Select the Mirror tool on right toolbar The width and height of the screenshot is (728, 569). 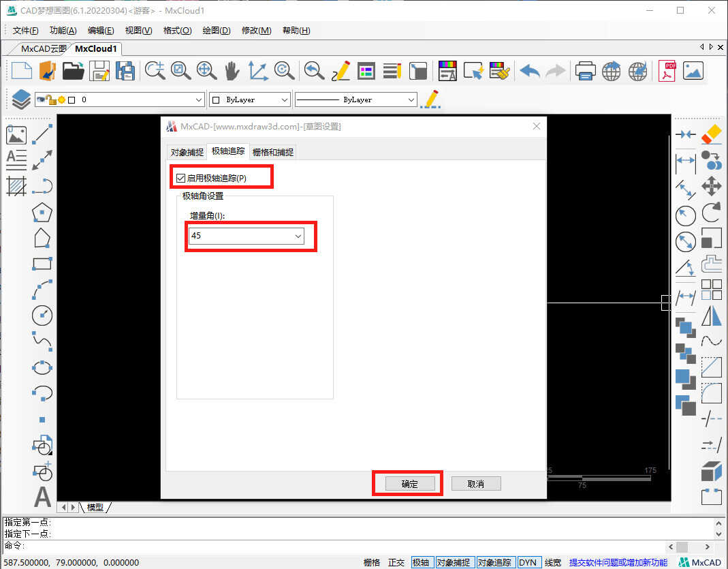[x=711, y=317]
